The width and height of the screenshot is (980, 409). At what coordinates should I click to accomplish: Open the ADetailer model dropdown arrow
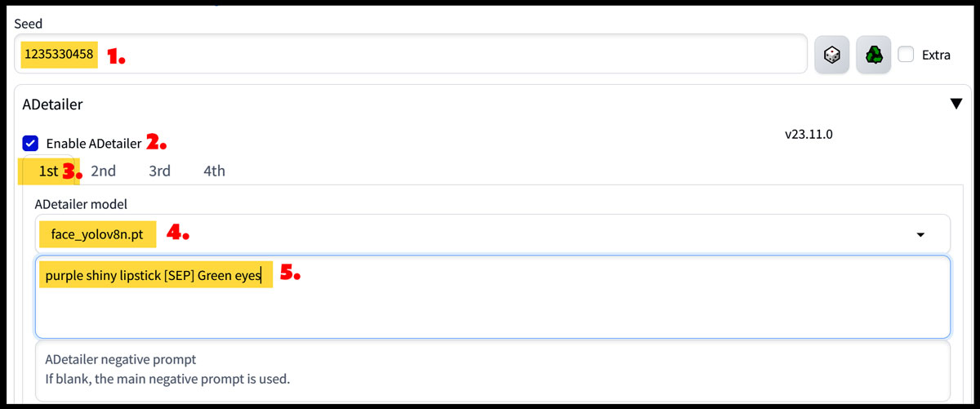920,235
